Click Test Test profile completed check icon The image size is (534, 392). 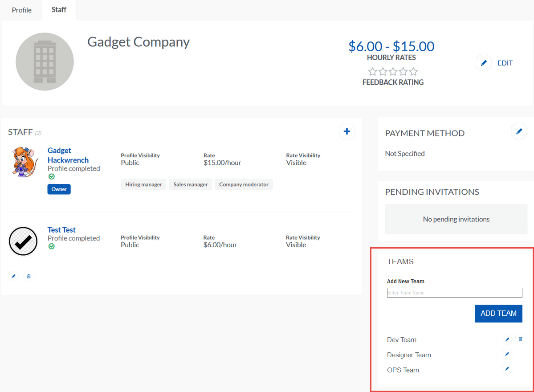(x=51, y=246)
